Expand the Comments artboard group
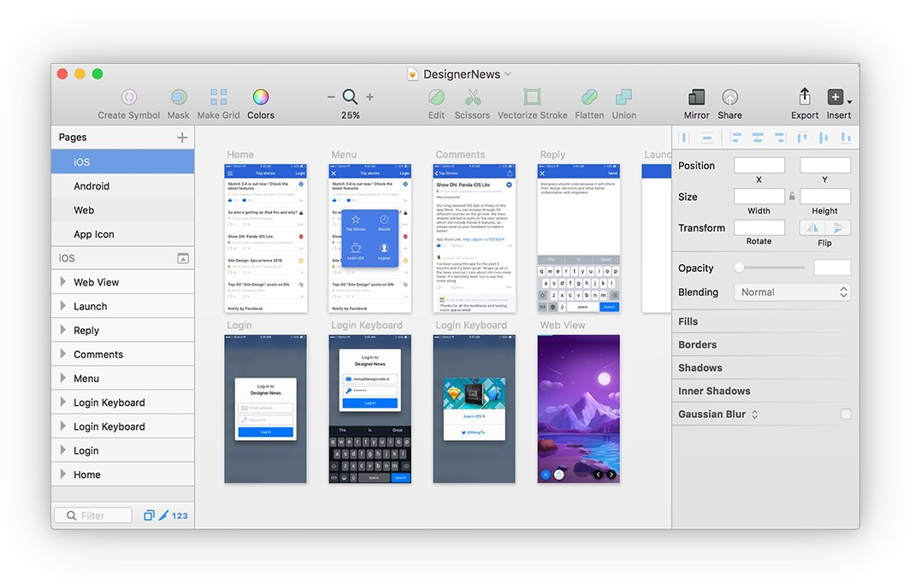The image size is (921, 588). [x=62, y=354]
